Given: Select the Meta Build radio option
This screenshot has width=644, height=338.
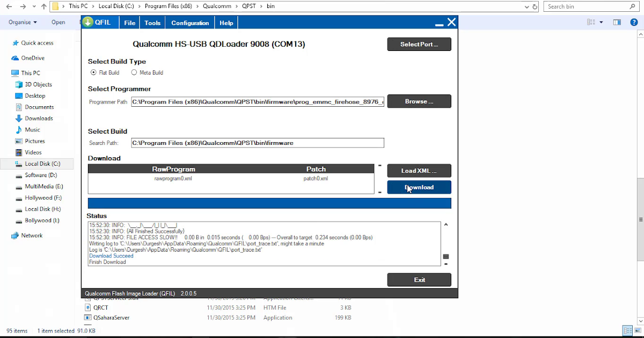Looking at the screenshot, I should coord(147,72).
